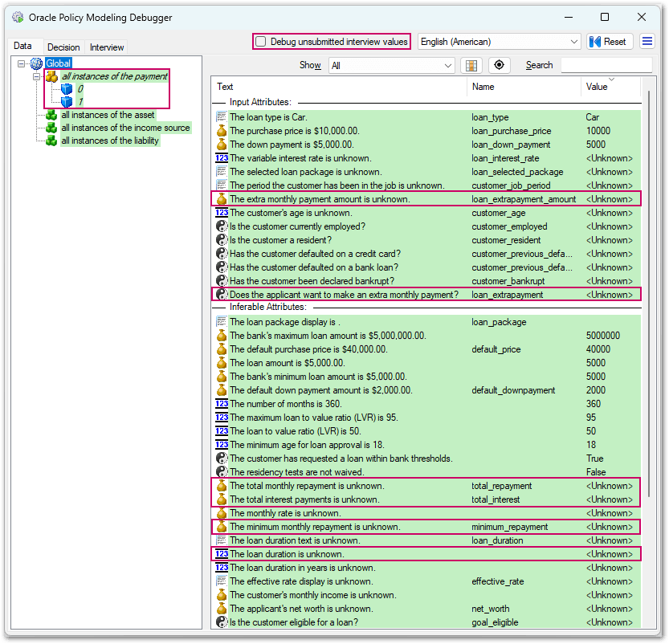Select 'The customer's monthly income is unknown.' row
This screenshot has height=644, width=669.
coord(426,594)
